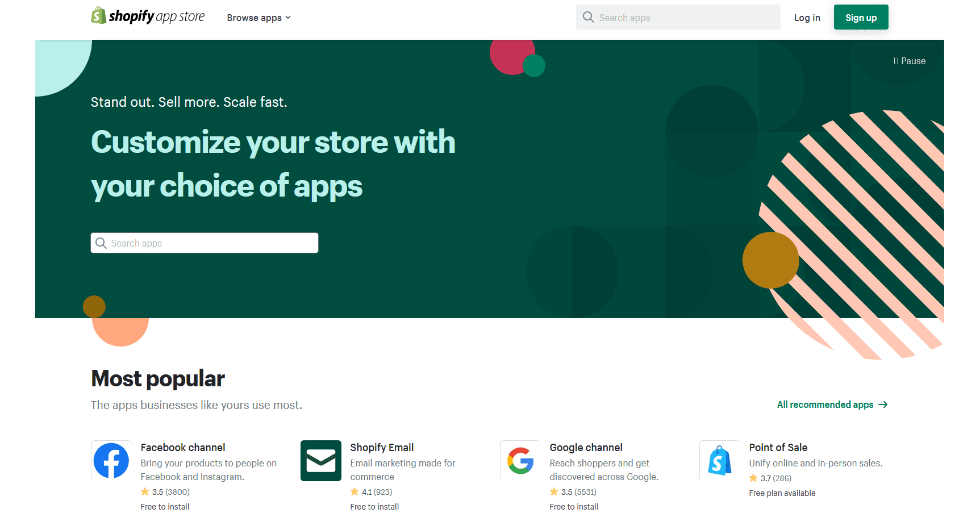The width and height of the screenshot is (980, 513).
Task: Click Facebook channel's 3.5 rating
Action: pyautogui.click(x=158, y=491)
